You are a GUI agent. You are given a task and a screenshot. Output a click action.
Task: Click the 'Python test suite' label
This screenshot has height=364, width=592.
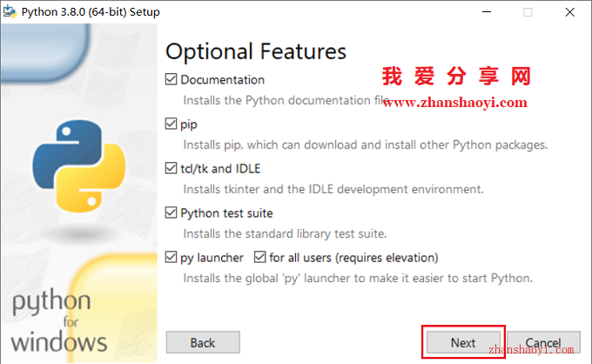tap(226, 213)
